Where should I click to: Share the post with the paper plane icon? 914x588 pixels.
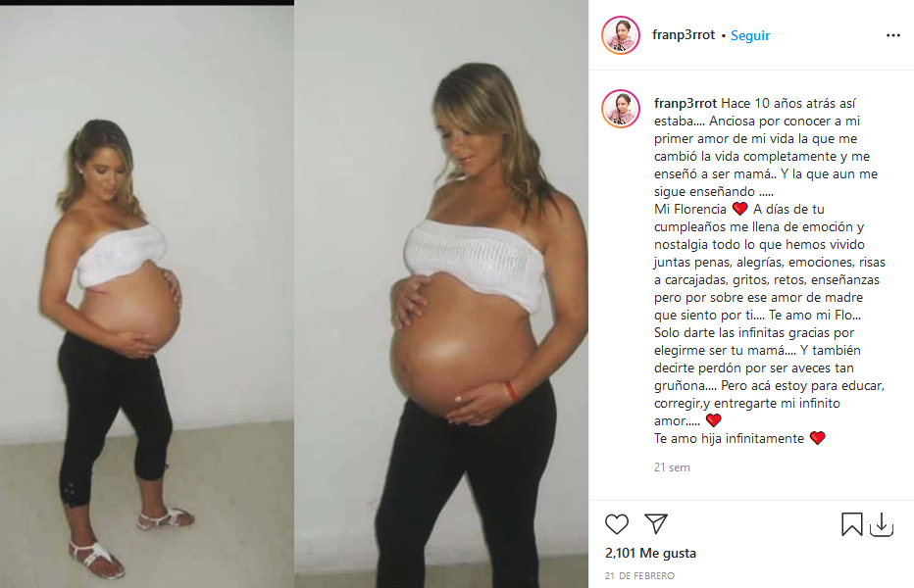pos(656,523)
